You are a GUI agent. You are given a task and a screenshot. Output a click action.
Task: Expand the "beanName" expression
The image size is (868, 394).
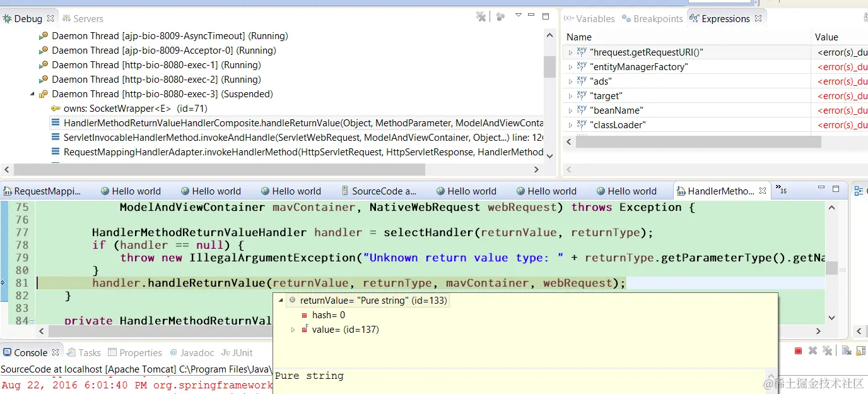[570, 110]
